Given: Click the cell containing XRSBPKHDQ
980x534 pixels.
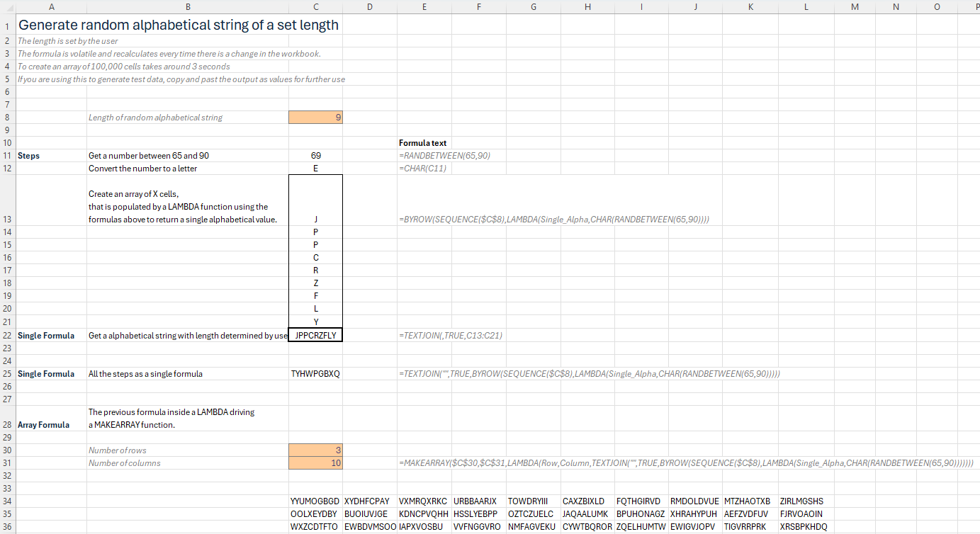Looking at the screenshot, I should coord(804,527).
